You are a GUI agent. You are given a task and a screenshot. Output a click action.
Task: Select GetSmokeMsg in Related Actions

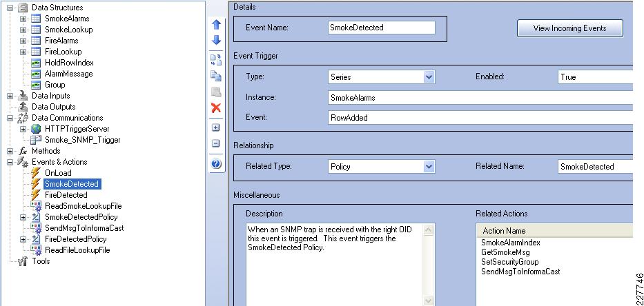click(505, 252)
